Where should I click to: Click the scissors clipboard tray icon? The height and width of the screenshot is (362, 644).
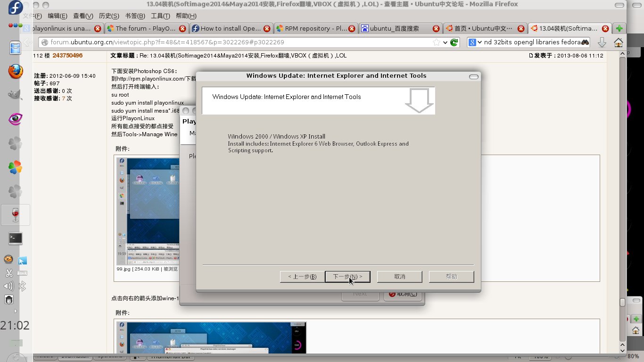coord(9,273)
